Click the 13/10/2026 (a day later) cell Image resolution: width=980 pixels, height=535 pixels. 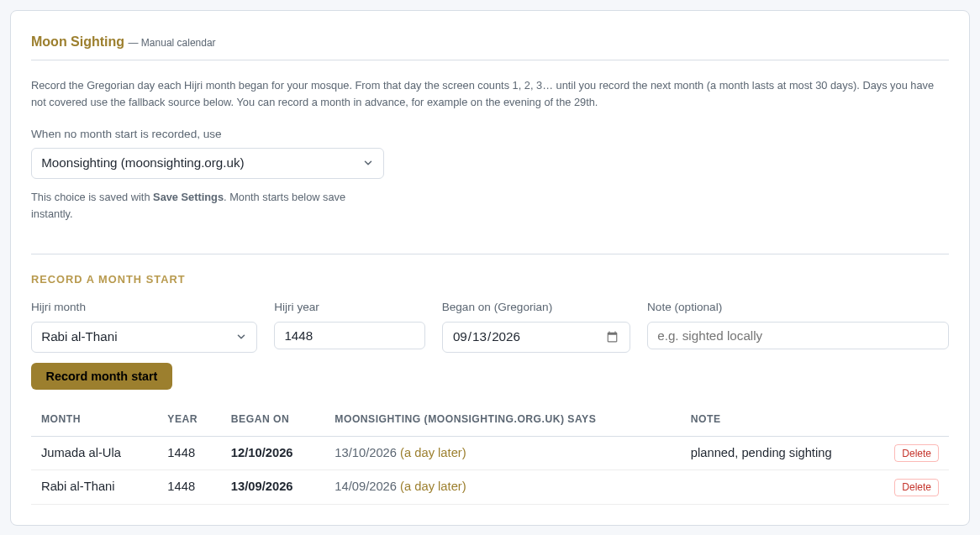click(x=401, y=454)
